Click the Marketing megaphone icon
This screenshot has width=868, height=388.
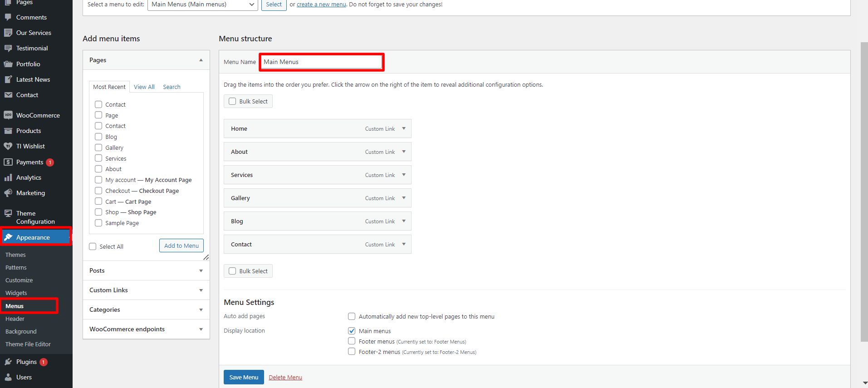click(8, 193)
